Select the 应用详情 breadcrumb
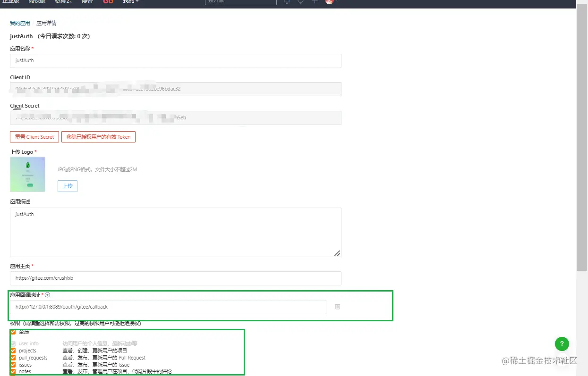Image resolution: width=588 pixels, height=376 pixels. pos(46,23)
